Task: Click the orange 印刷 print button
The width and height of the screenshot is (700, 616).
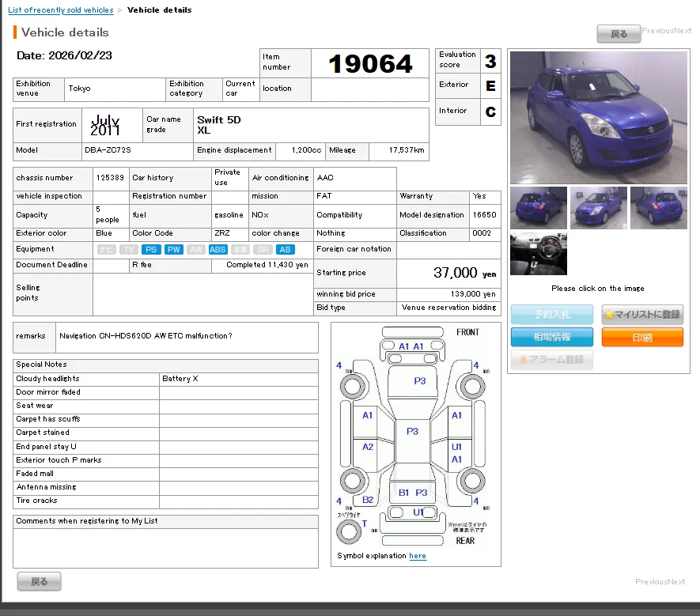Action: pyautogui.click(x=642, y=337)
